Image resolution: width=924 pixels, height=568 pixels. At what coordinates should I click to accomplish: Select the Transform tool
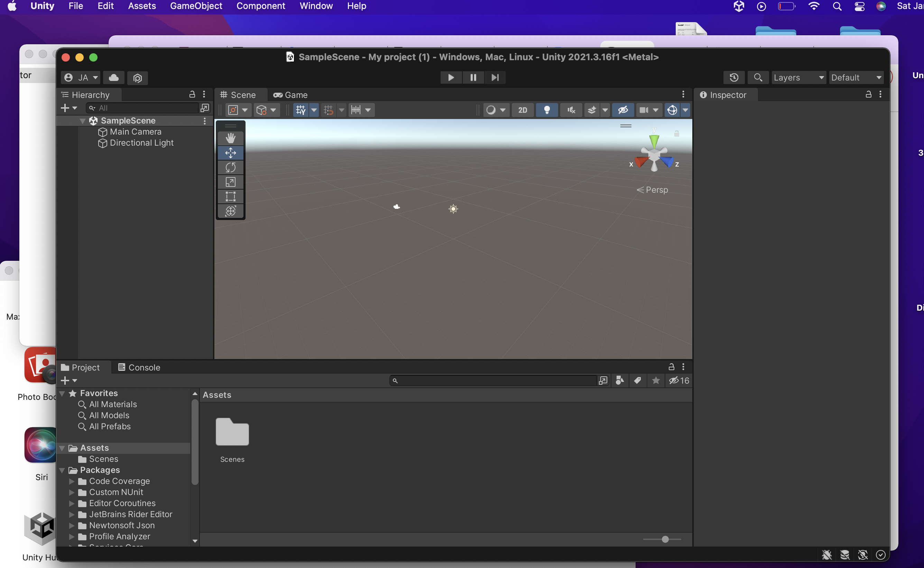pyautogui.click(x=231, y=211)
